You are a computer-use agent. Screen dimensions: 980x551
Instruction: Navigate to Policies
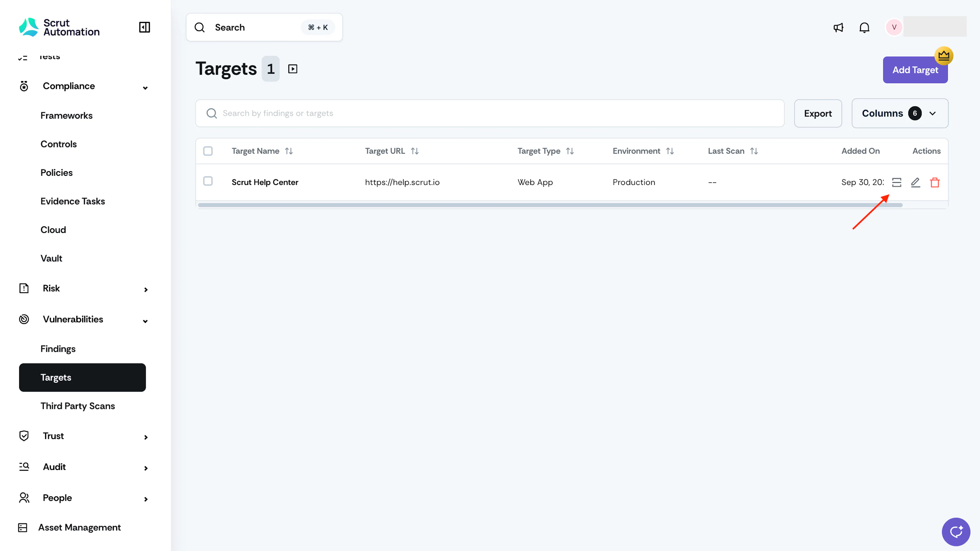tap(57, 173)
